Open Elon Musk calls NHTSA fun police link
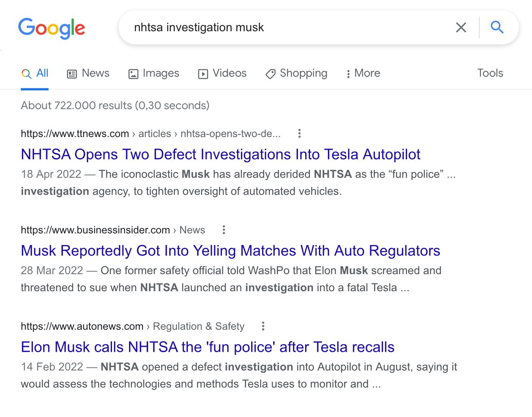This screenshot has height=417, width=532. tap(207, 347)
